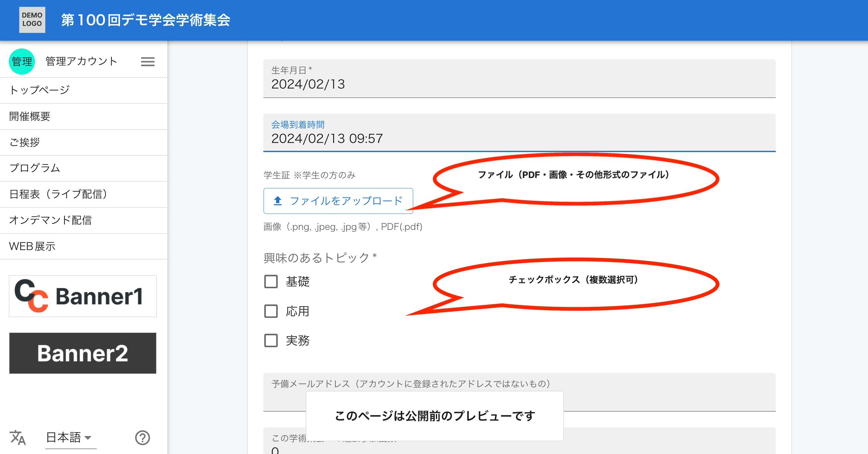Open WEB展示 sidebar item
The image size is (868, 454).
pyautogui.click(x=83, y=246)
